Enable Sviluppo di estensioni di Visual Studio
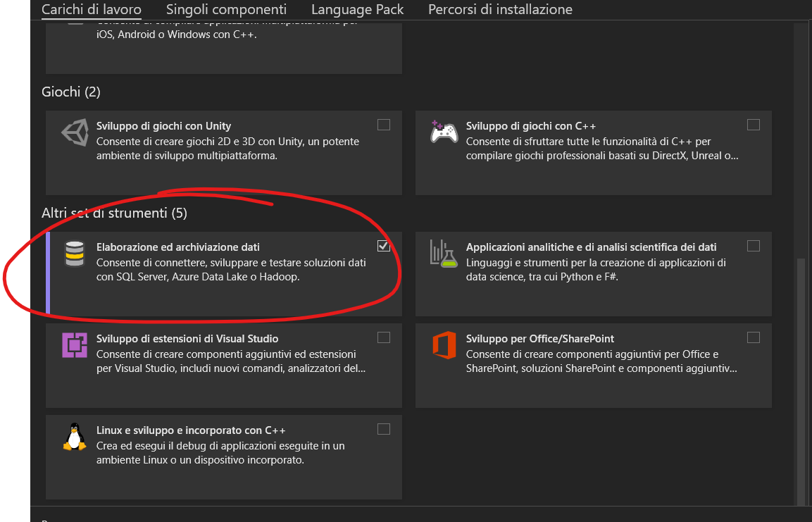 384,337
